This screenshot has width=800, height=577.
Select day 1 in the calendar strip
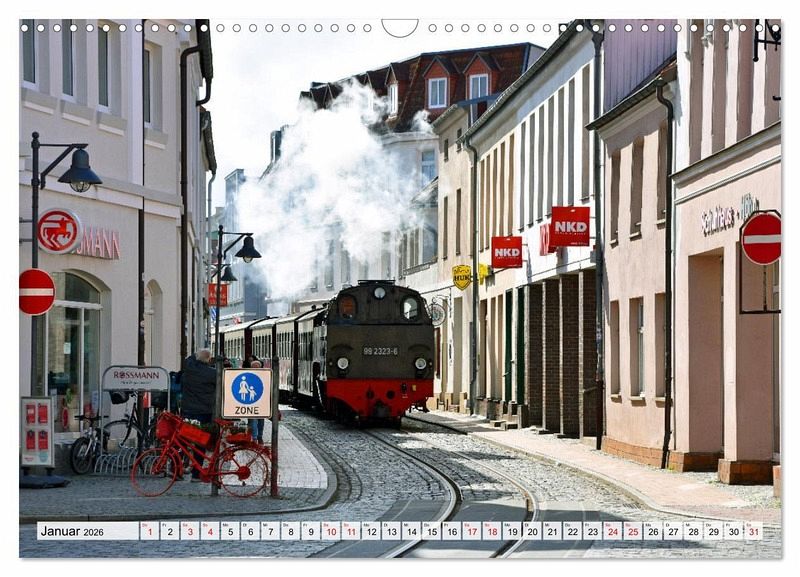[x=149, y=531]
